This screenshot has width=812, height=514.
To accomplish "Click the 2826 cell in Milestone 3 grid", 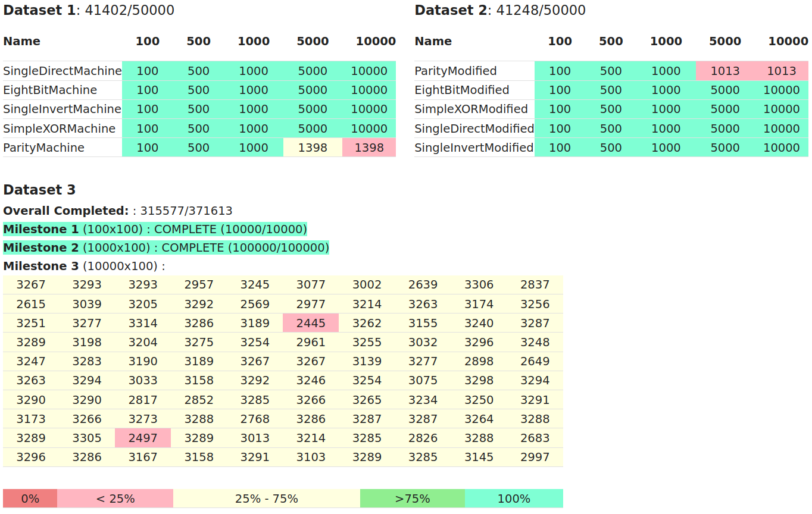I will [x=423, y=438].
